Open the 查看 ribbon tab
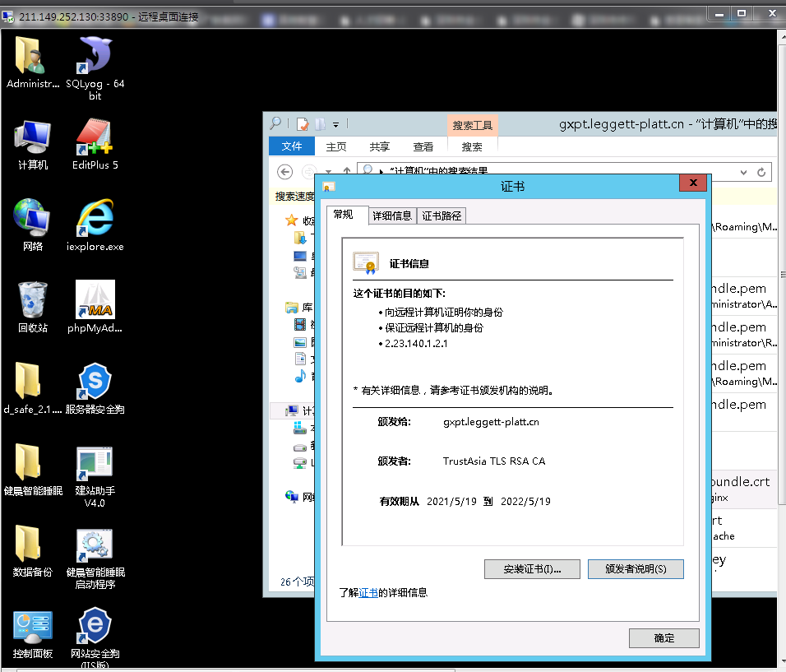This screenshot has width=786, height=672. (423, 146)
